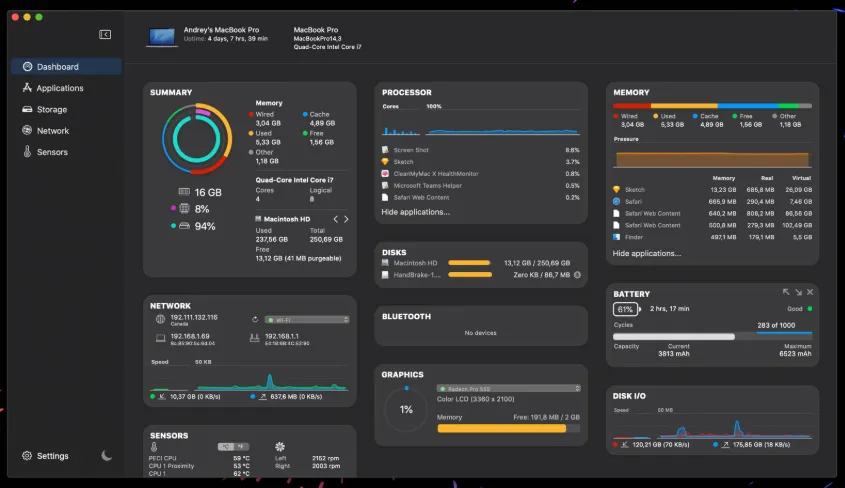Click the battery capacity progress bar
Image resolution: width=845 pixels, height=488 pixels.
(x=712, y=337)
